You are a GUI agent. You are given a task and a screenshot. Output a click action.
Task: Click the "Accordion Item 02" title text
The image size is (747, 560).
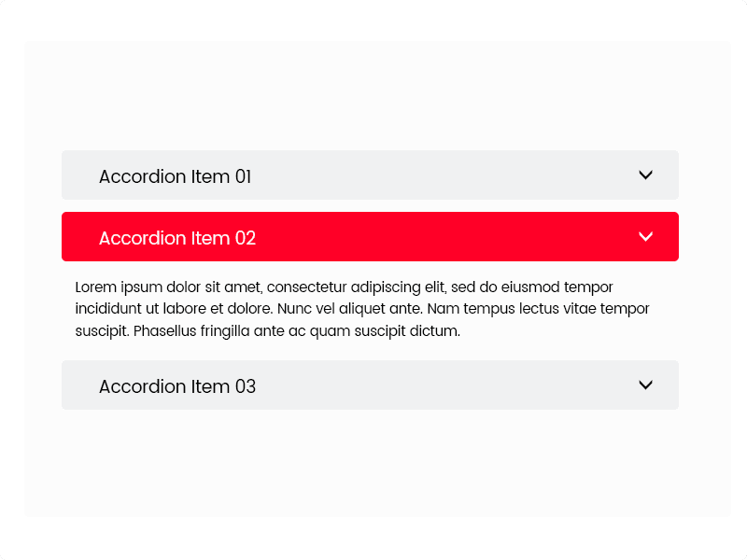[x=177, y=238]
